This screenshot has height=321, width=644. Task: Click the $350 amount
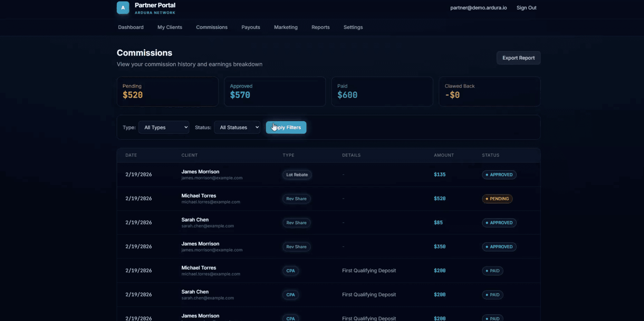pos(440,246)
